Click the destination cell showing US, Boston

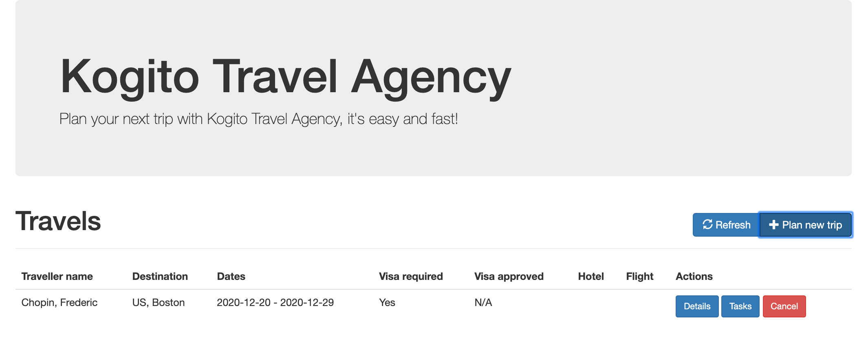pyautogui.click(x=159, y=302)
